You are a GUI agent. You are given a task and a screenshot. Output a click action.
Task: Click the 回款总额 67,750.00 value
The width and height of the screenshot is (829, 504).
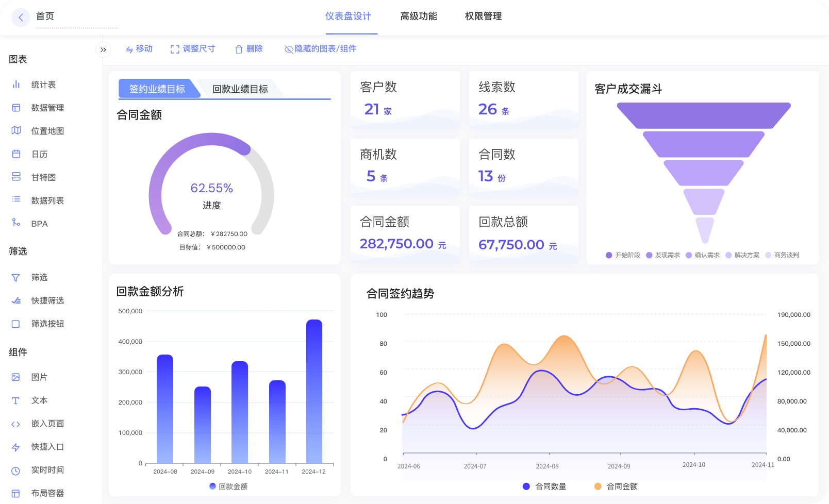pos(518,245)
